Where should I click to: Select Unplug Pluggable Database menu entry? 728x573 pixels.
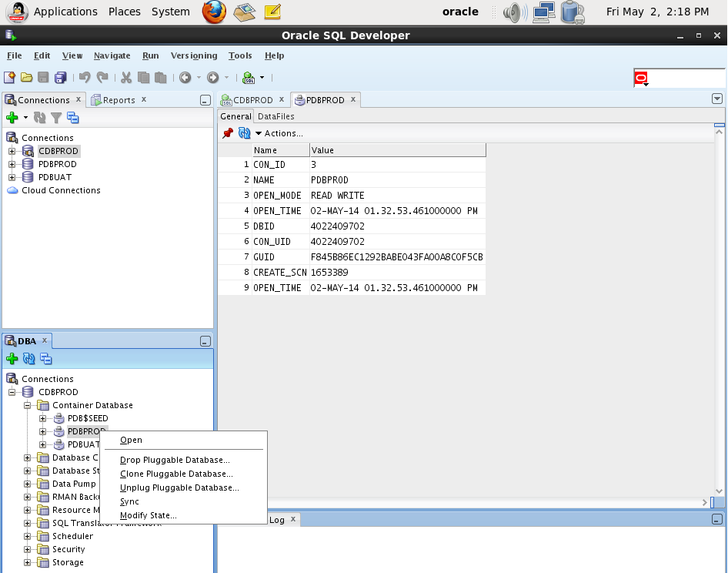click(179, 488)
